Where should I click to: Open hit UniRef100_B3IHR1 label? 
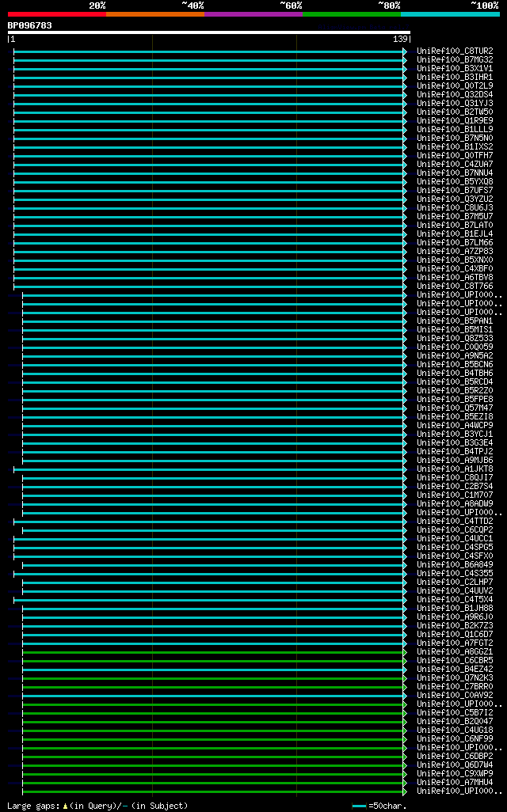(456, 77)
